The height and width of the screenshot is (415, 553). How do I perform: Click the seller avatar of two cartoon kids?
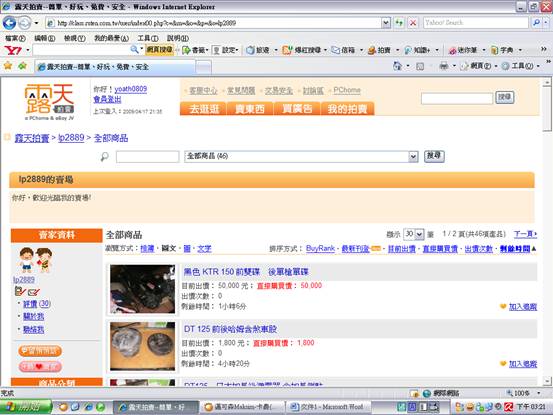pyautogui.click(x=36, y=260)
